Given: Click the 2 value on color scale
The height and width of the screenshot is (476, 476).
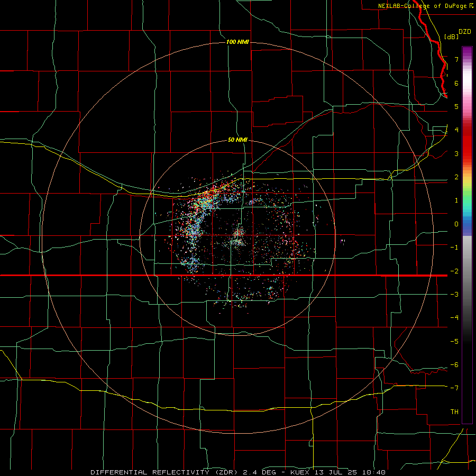Looking at the screenshot, I should coord(456,177).
